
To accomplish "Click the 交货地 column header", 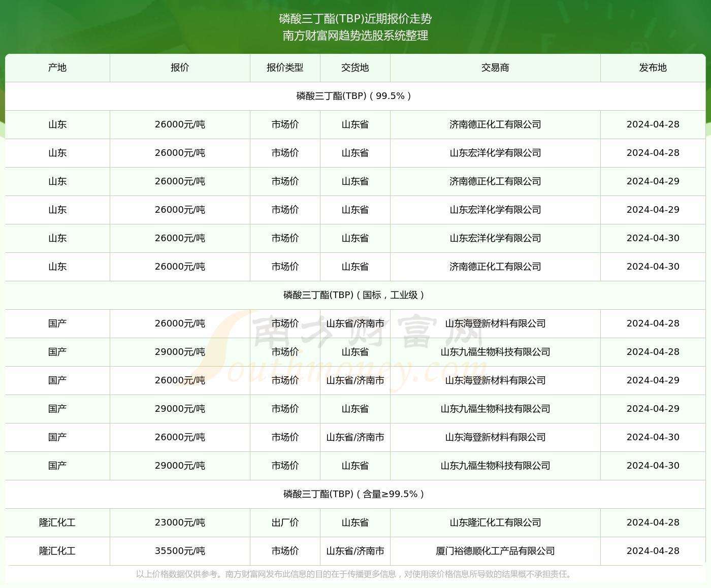I will tap(355, 68).
